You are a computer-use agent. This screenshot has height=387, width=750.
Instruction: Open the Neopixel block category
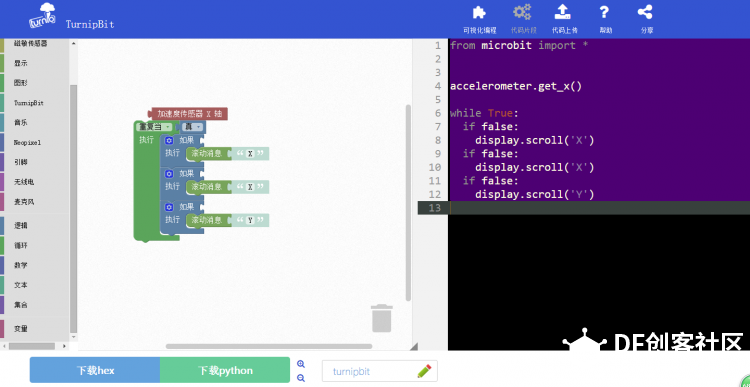tap(27, 143)
